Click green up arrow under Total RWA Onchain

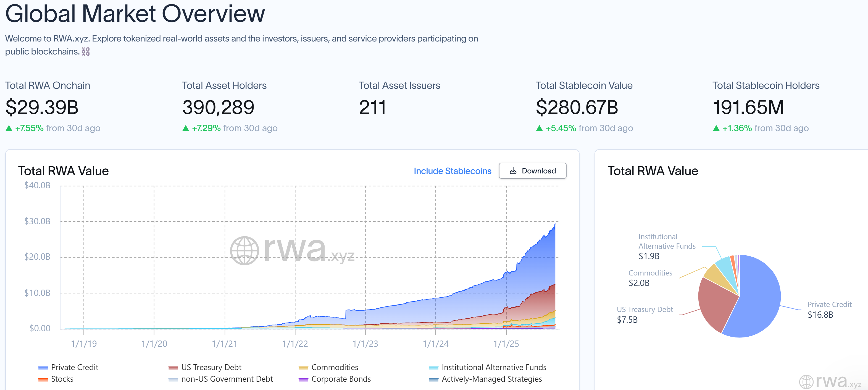pyautogui.click(x=9, y=128)
